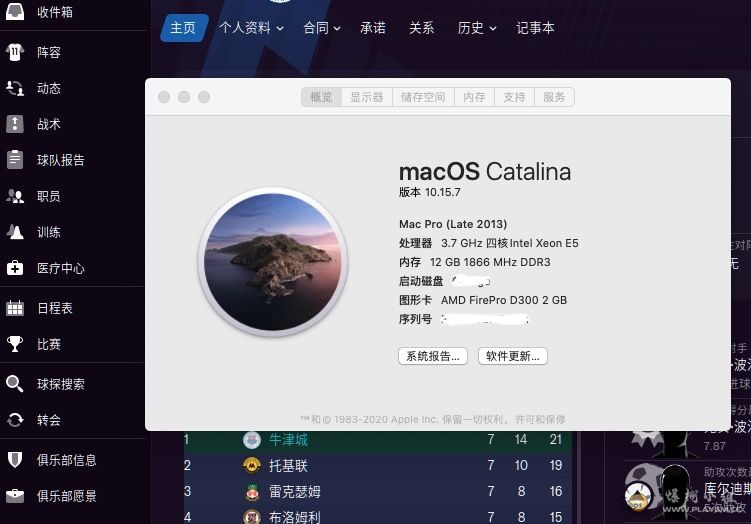Viewport: 751px width, 524px height.
Task: Click the Mac Pro (Late 2013) text
Action: 453,224
